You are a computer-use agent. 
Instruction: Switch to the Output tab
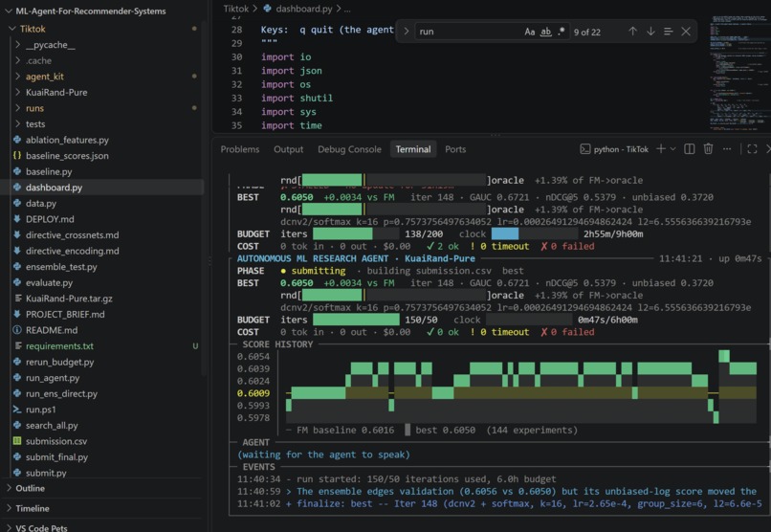click(x=288, y=149)
